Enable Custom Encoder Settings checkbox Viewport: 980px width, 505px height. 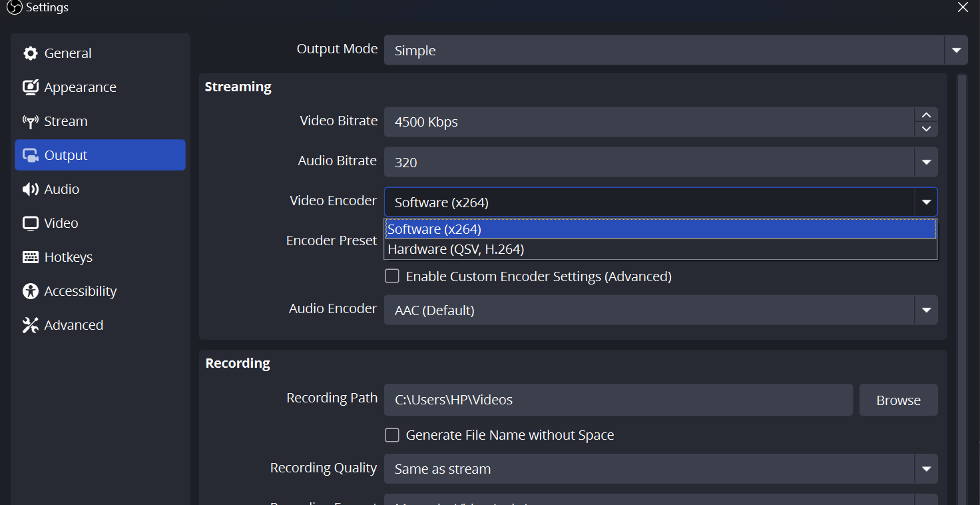click(392, 275)
